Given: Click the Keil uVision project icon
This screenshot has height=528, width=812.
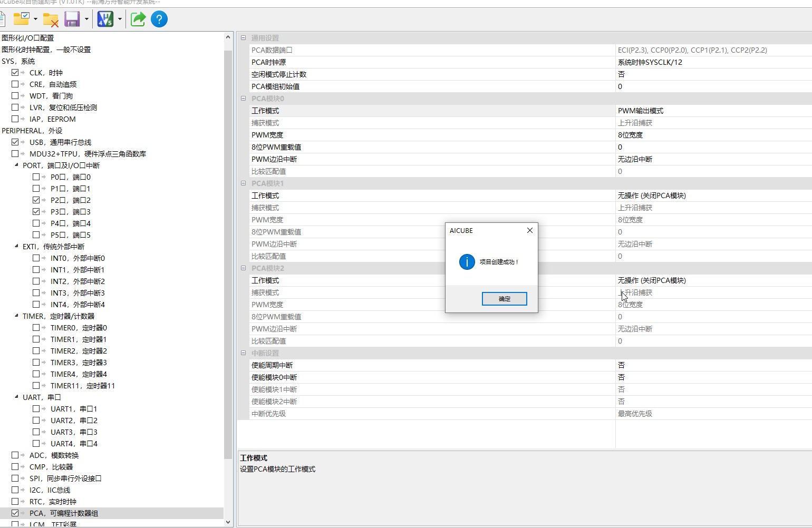Looking at the screenshot, I should (x=105, y=19).
